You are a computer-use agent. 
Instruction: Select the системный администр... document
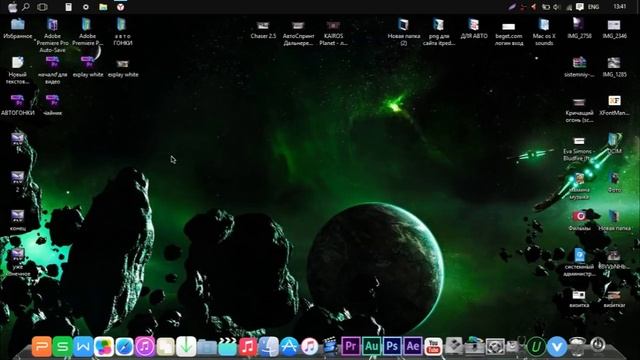[579, 262]
